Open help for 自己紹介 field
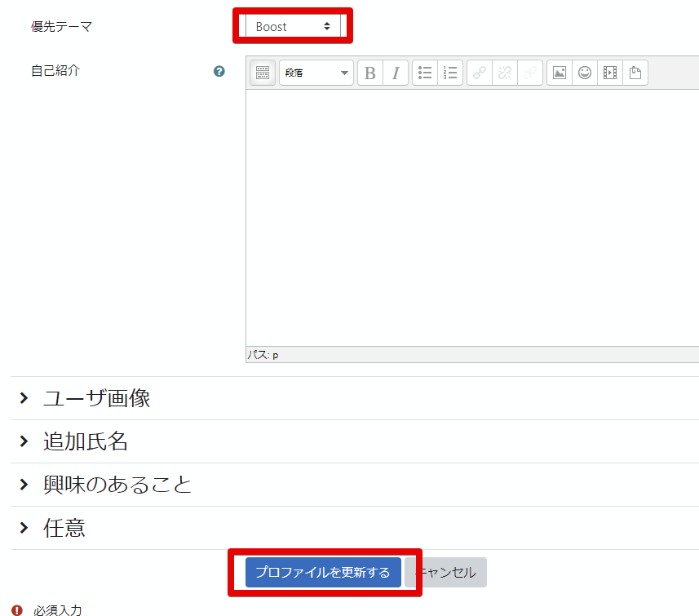The height and width of the screenshot is (616, 699). tap(219, 71)
